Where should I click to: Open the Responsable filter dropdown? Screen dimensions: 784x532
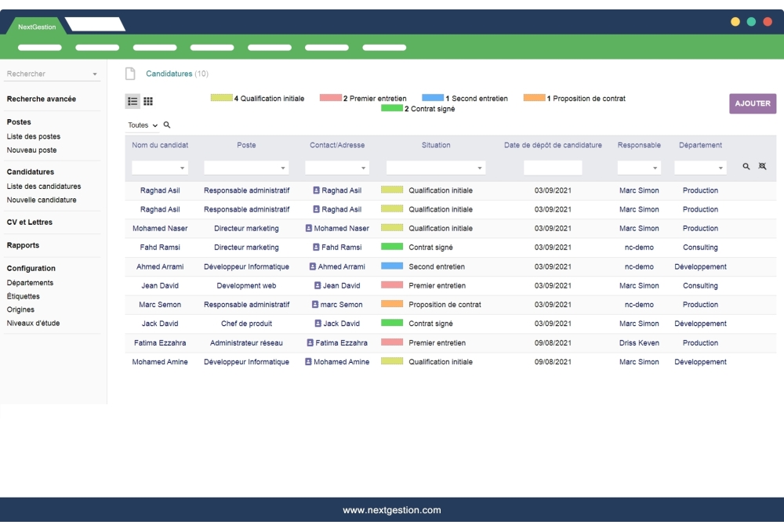tap(639, 166)
